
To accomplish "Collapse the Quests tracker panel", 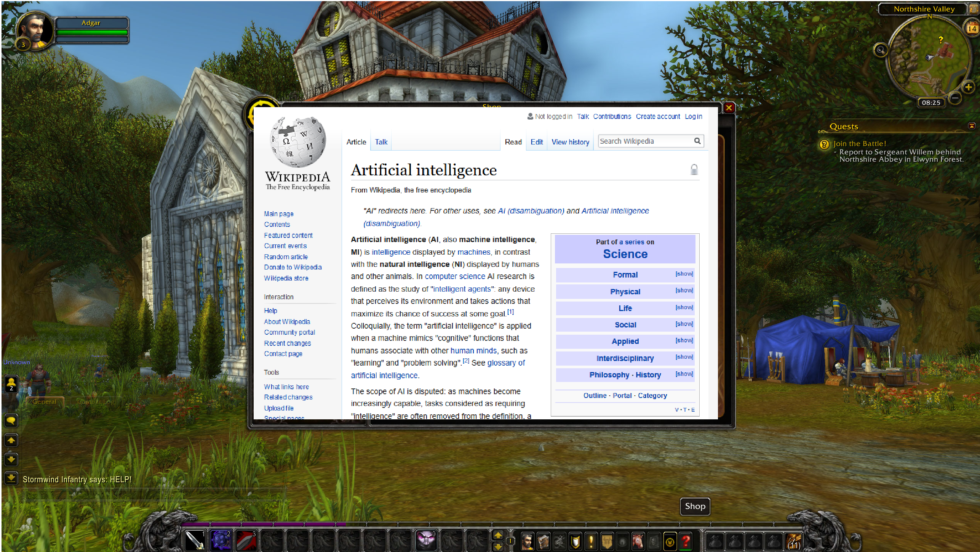I will pos(972,126).
